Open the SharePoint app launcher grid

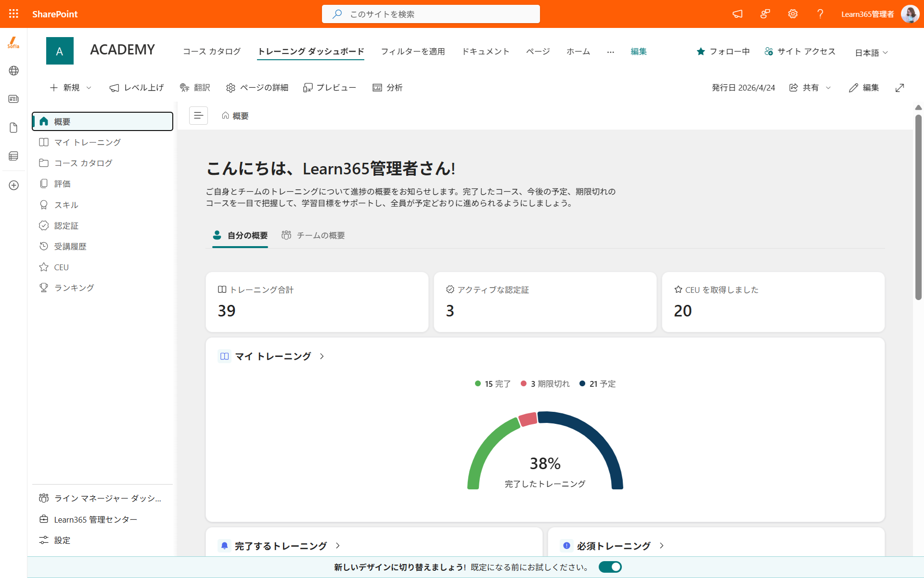tap(13, 14)
